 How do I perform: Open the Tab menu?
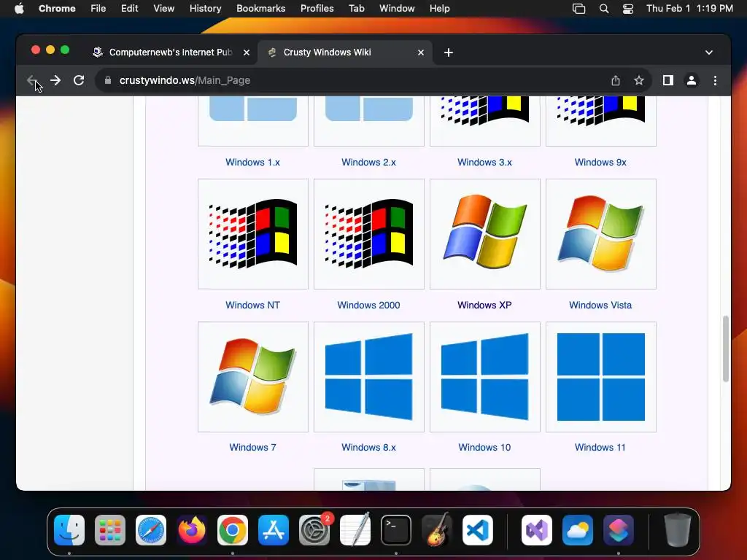[x=356, y=9]
